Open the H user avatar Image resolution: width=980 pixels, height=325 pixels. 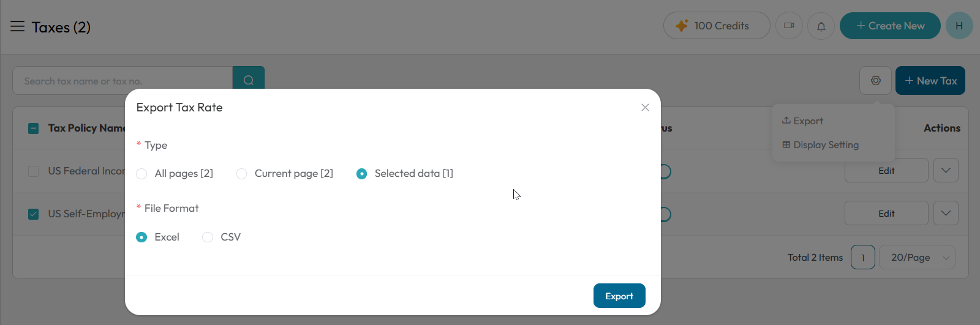click(x=959, y=26)
